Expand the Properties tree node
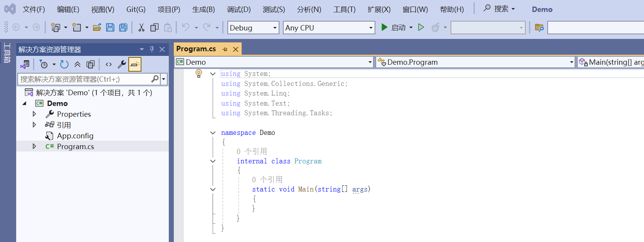This screenshot has width=644, height=242. pos(34,114)
